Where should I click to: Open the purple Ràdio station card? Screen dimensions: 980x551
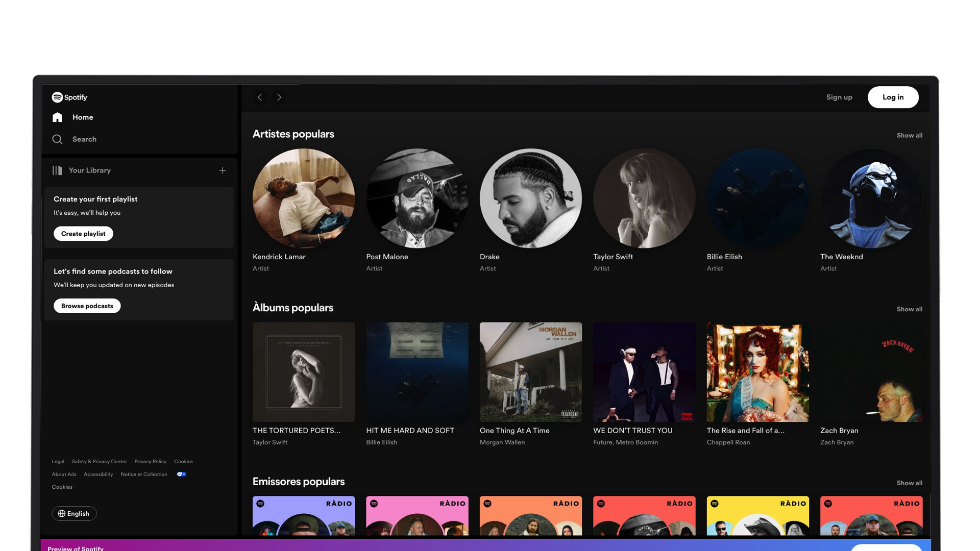click(x=304, y=516)
